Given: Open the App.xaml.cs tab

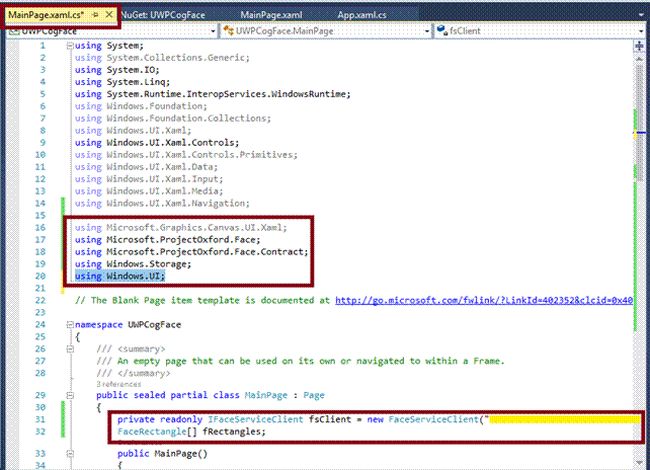Looking at the screenshot, I should (x=362, y=15).
